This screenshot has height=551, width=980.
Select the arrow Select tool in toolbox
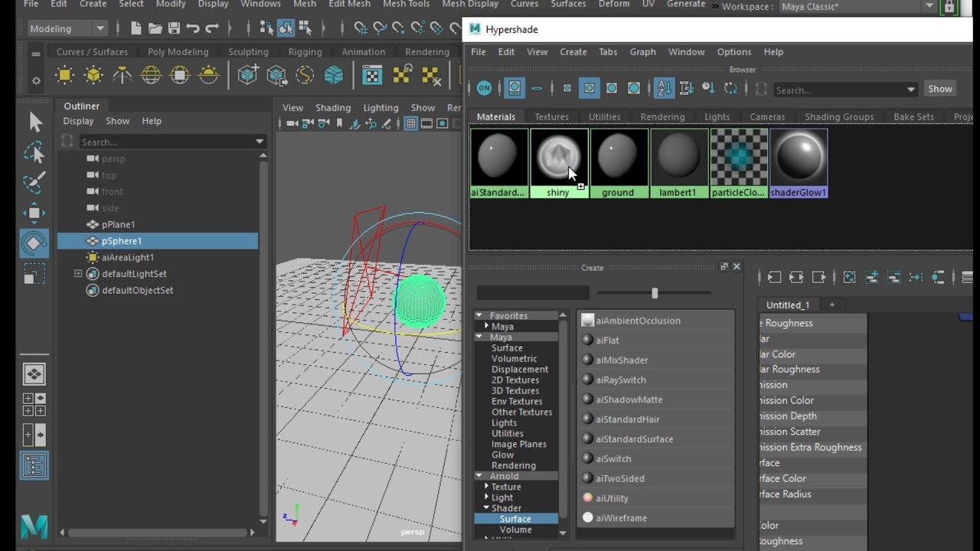pyautogui.click(x=35, y=122)
